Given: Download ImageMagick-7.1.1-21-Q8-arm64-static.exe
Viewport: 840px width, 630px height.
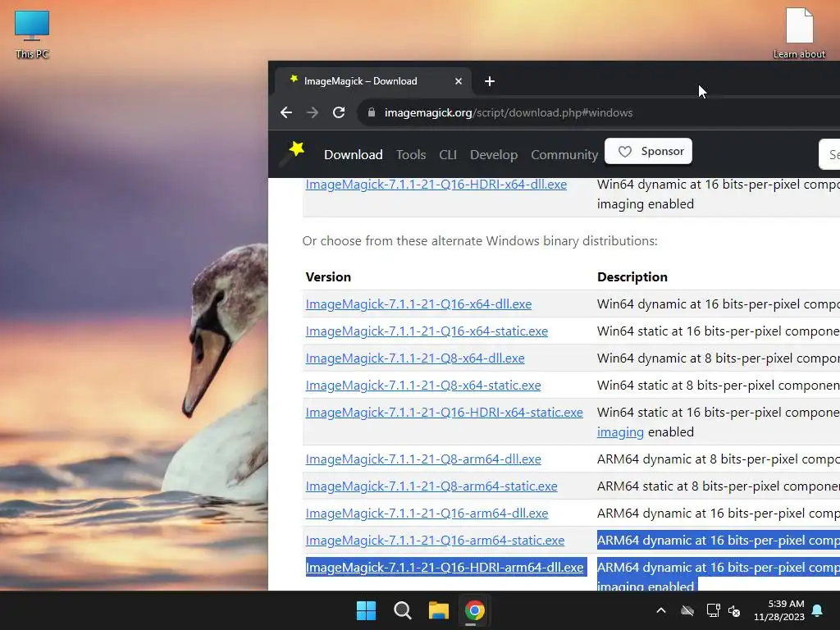Looking at the screenshot, I should pos(431,486).
